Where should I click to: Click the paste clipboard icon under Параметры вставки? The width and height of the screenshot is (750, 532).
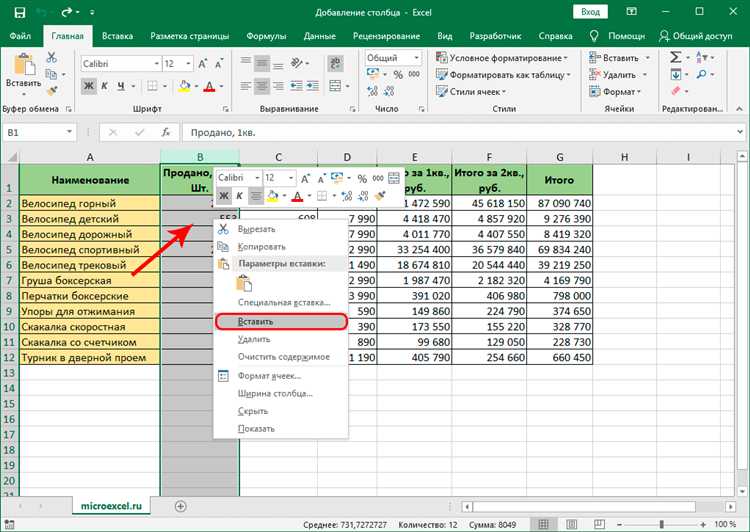(243, 283)
